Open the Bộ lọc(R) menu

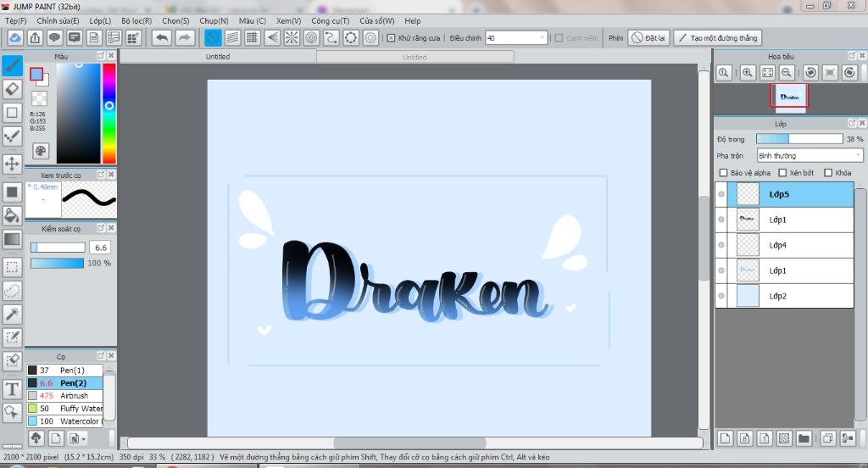pyautogui.click(x=136, y=20)
